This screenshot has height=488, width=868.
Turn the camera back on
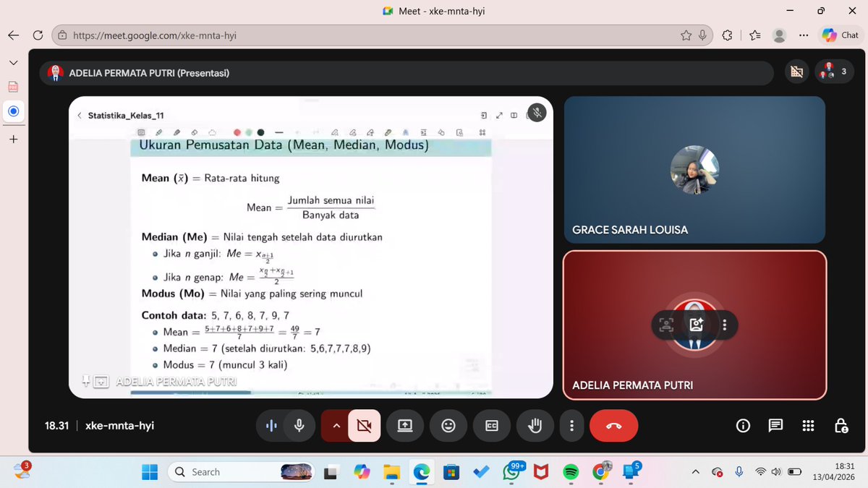pos(364,426)
